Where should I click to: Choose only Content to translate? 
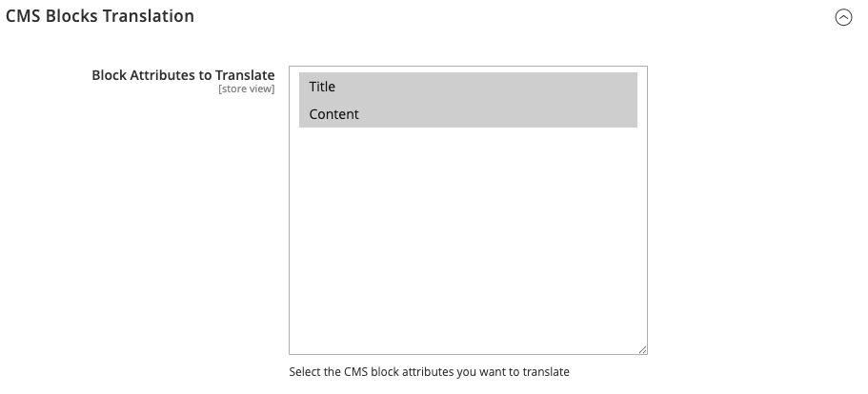point(467,114)
